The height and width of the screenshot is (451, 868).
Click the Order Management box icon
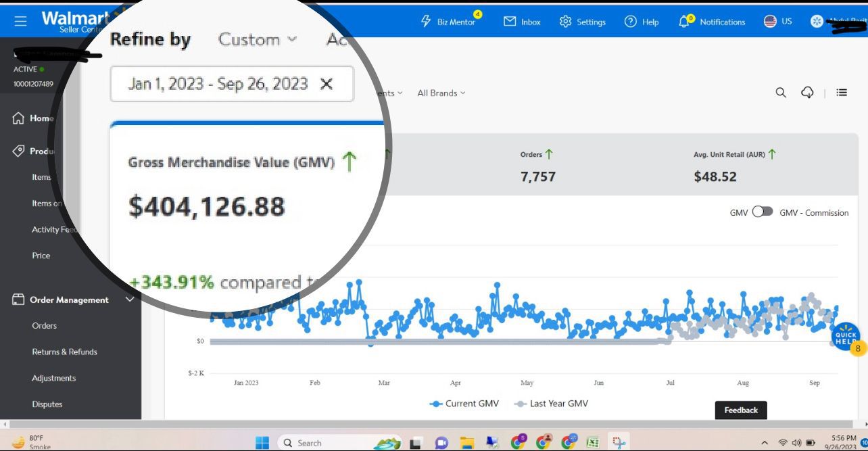(19, 300)
